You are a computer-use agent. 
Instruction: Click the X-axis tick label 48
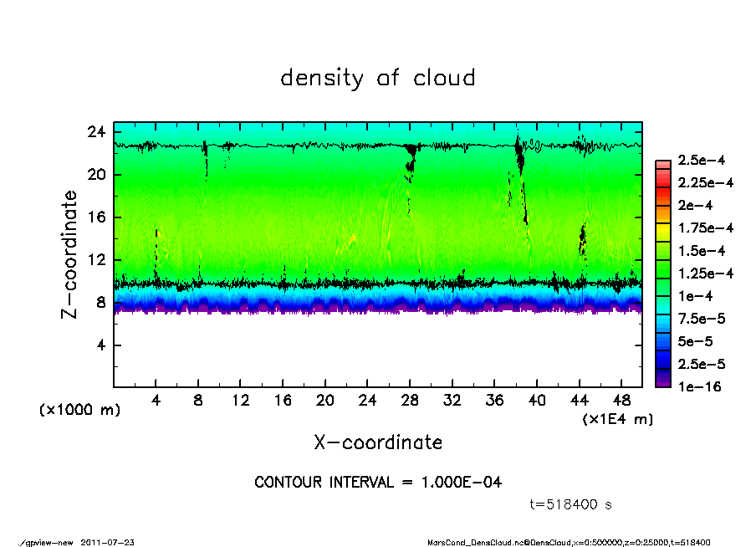coord(621,401)
